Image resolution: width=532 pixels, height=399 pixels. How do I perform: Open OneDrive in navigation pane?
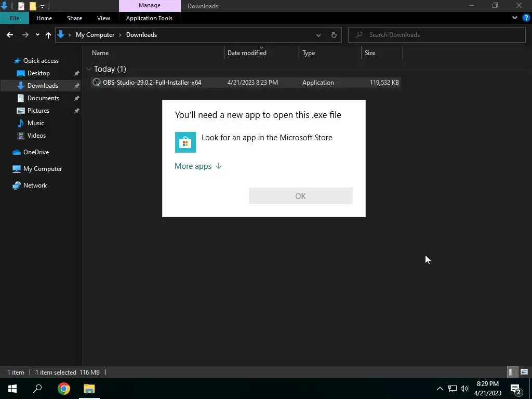36,152
